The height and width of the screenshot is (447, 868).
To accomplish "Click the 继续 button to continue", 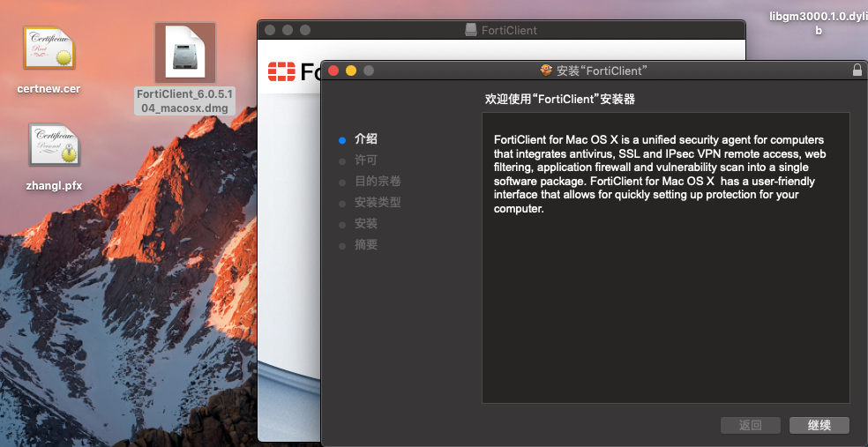I will coord(819,426).
